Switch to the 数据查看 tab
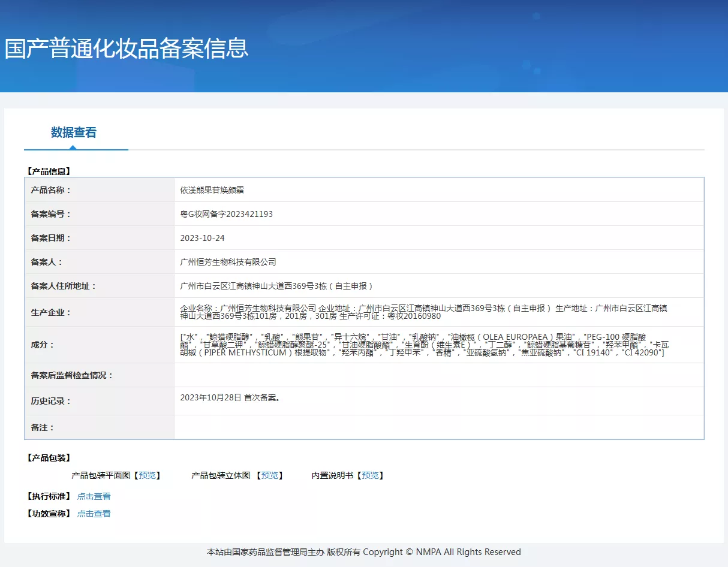Screen dimensions: 728x567 pos(74,132)
